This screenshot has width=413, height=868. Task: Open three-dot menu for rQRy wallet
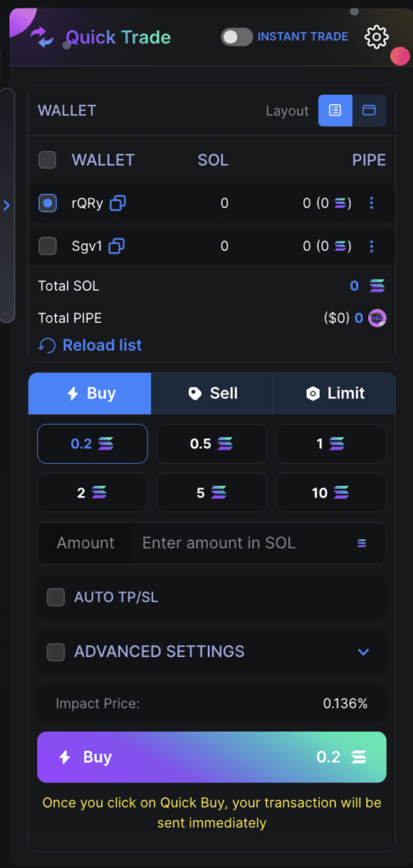point(371,203)
